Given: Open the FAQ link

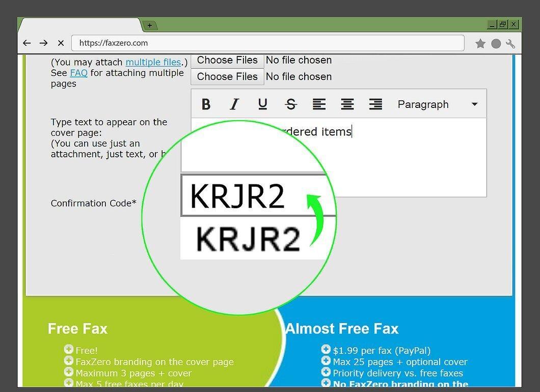Looking at the screenshot, I should (x=78, y=73).
